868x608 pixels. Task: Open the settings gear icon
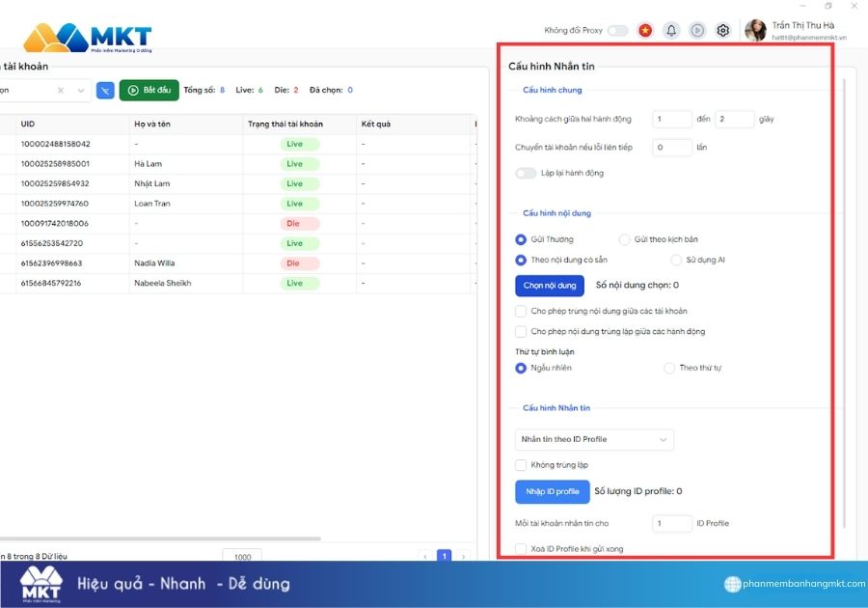pos(722,30)
